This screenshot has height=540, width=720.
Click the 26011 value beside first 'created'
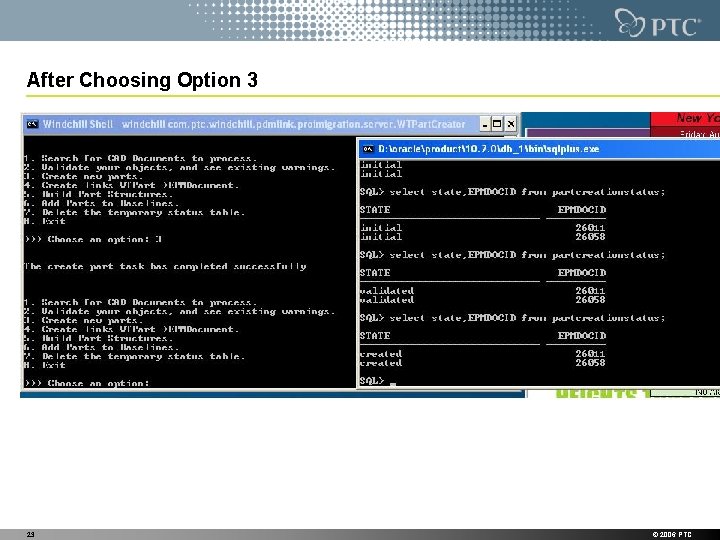pyautogui.click(x=591, y=354)
